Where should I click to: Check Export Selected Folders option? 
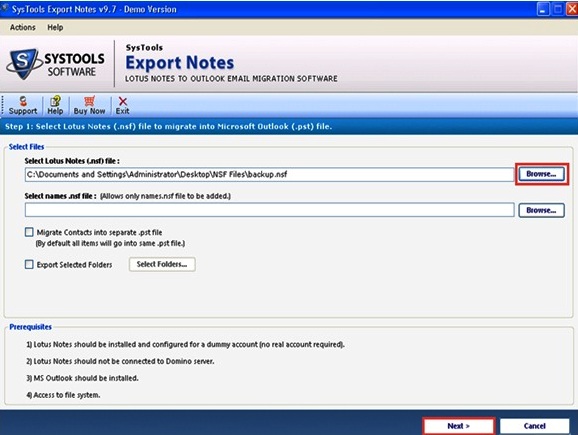coord(29,264)
